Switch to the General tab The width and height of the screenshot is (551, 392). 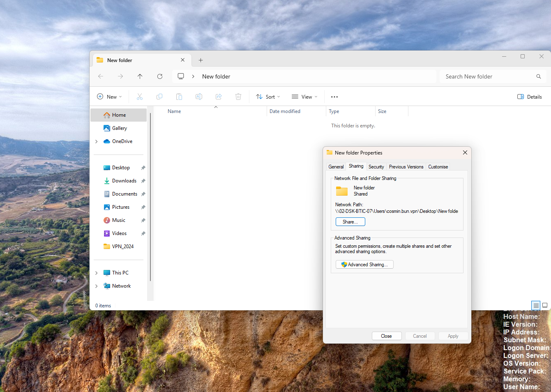336,167
